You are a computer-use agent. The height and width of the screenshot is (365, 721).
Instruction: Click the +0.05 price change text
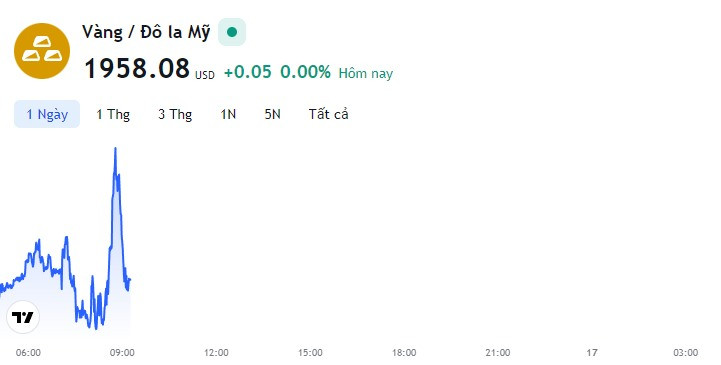pos(248,72)
